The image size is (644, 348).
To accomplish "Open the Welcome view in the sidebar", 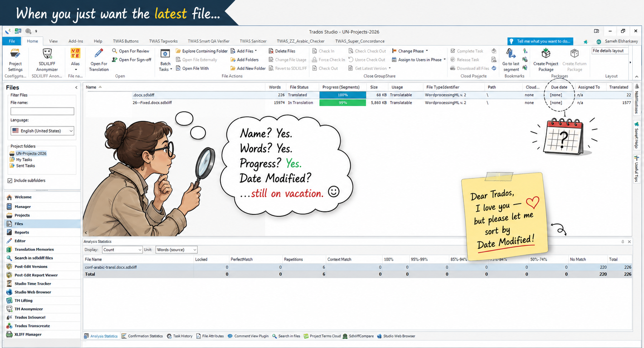I will [x=43, y=197].
